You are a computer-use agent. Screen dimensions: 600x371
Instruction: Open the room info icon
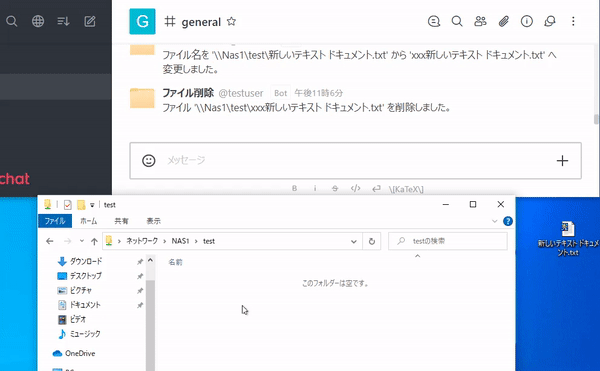[x=527, y=21]
